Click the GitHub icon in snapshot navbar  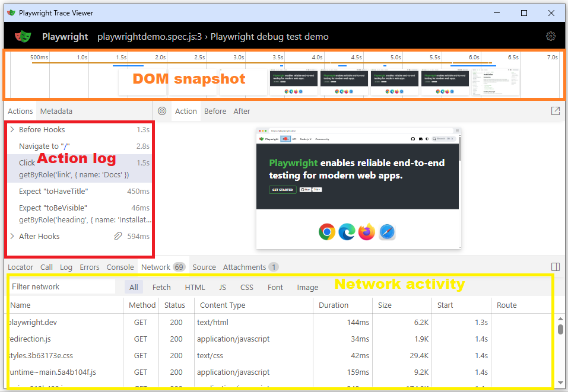tap(412, 139)
